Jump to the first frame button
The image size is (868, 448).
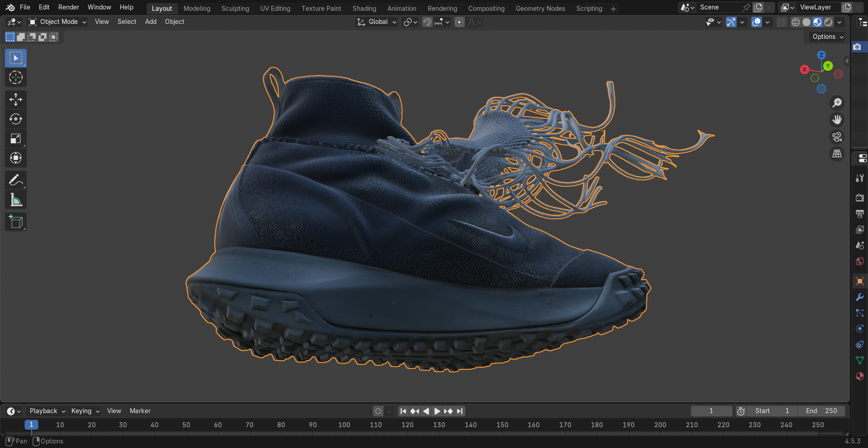(x=403, y=411)
